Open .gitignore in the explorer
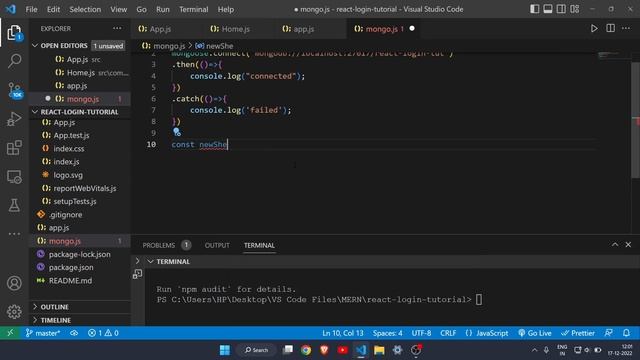 tap(65, 215)
